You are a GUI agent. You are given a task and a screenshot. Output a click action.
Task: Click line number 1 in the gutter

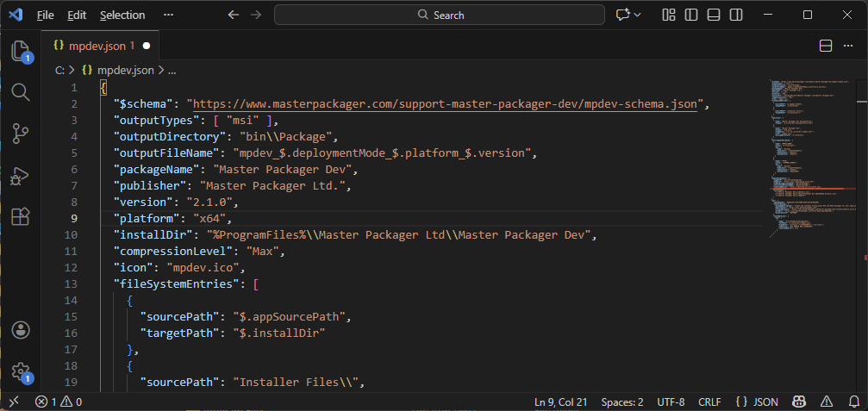73,87
